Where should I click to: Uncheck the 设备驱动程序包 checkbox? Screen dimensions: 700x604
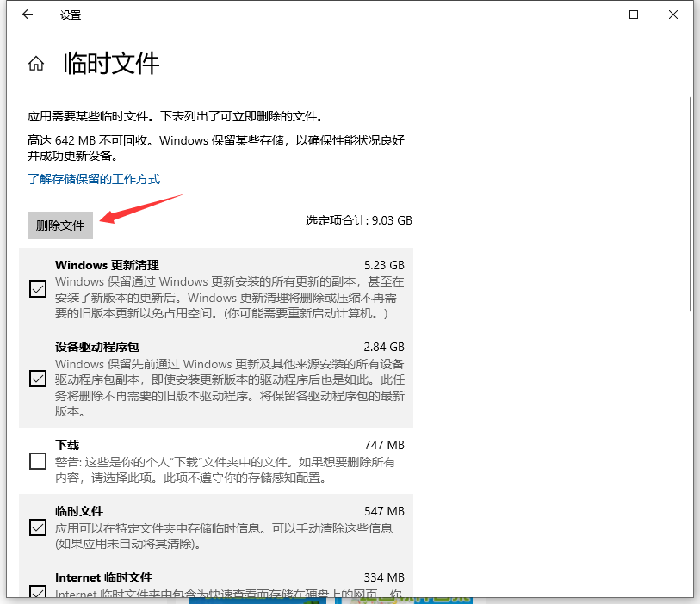tap(38, 378)
